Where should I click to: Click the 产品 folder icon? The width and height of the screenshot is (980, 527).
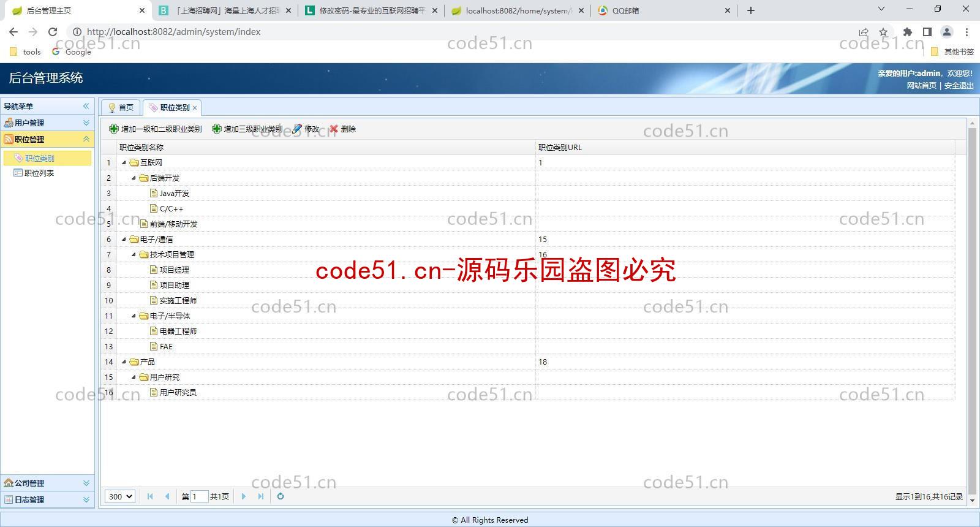click(134, 362)
